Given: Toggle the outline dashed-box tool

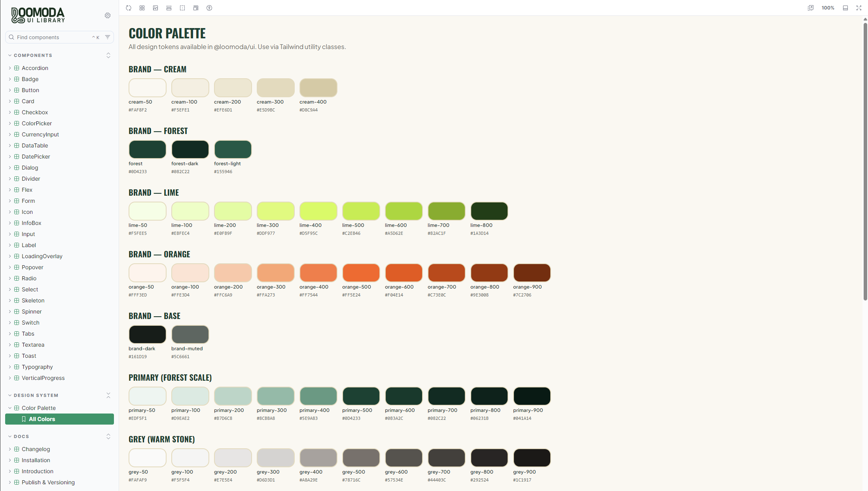Looking at the screenshot, I should 182,8.
